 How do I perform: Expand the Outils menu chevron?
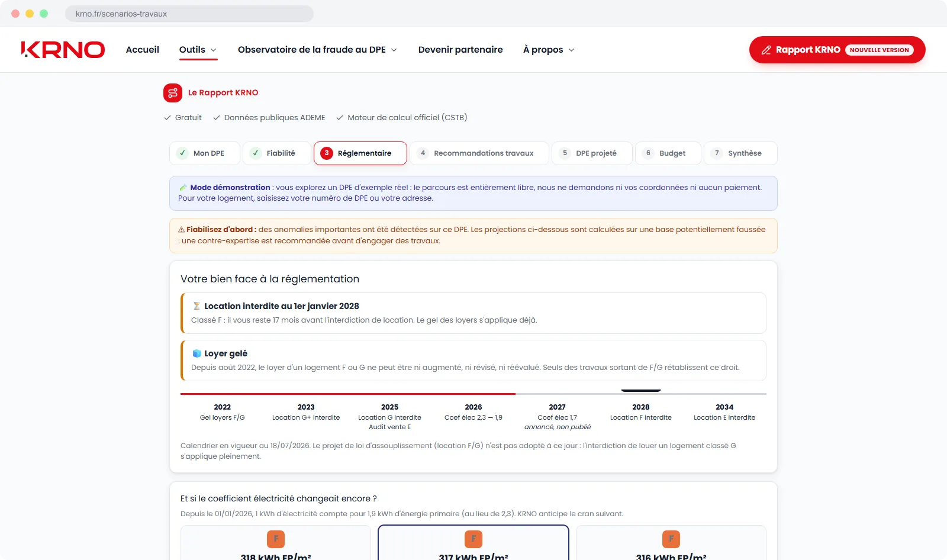(214, 50)
